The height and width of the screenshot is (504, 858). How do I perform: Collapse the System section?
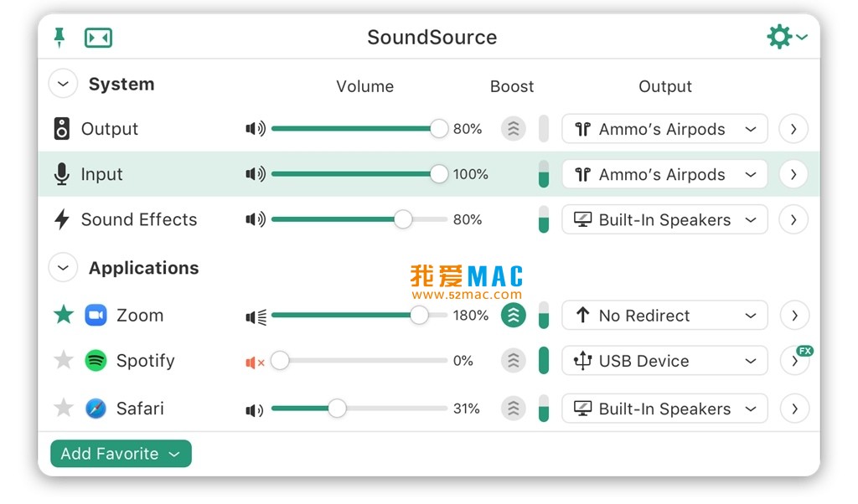63,85
